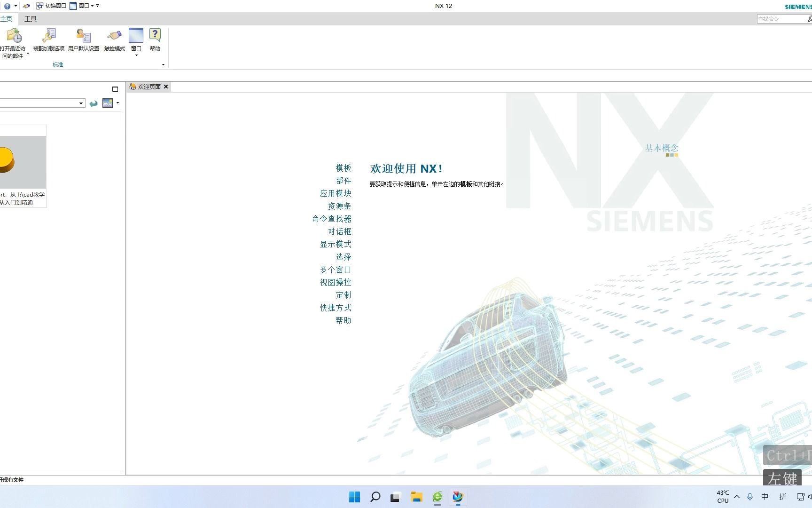This screenshot has height=508, width=812.
Task: Open the Parts (部件) link
Action: tap(344, 181)
